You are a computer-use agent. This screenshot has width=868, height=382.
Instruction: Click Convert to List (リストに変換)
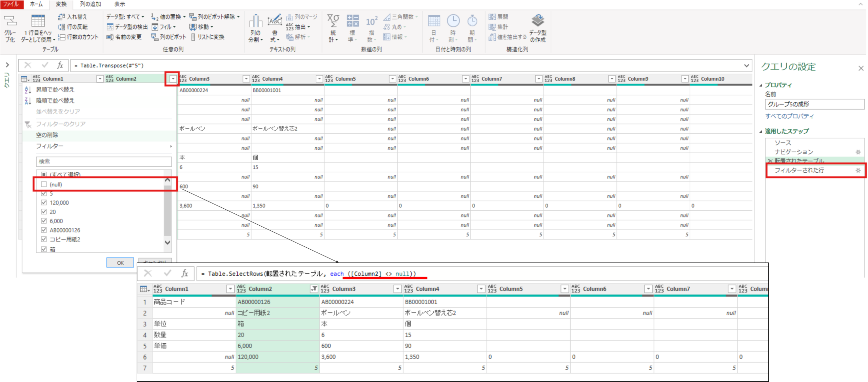[x=207, y=37]
